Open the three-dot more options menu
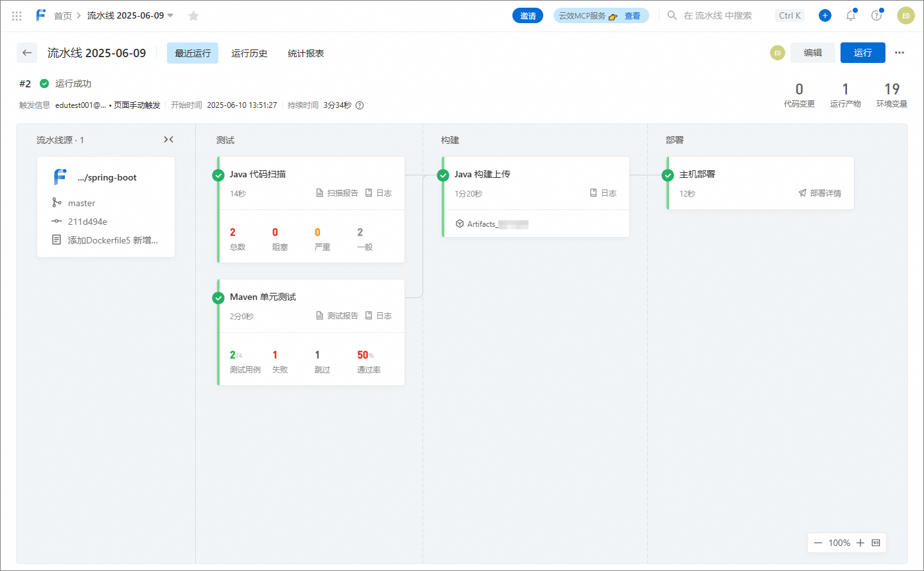Image resolution: width=924 pixels, height=571 pixels. [900, 53]
